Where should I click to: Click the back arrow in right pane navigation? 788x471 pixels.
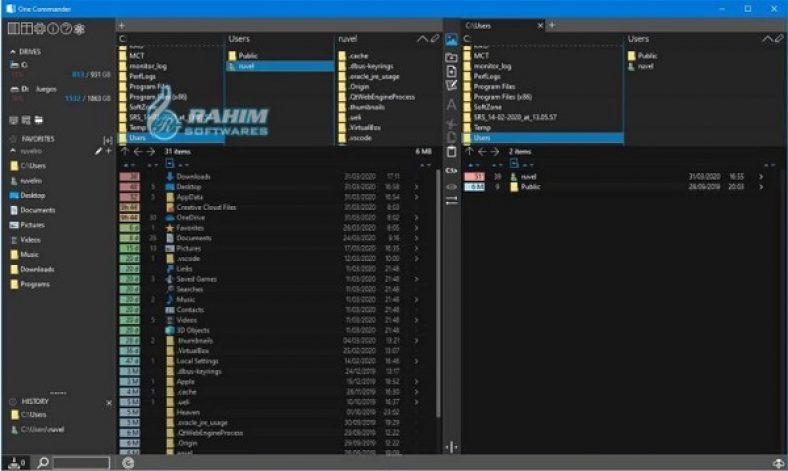482,151
